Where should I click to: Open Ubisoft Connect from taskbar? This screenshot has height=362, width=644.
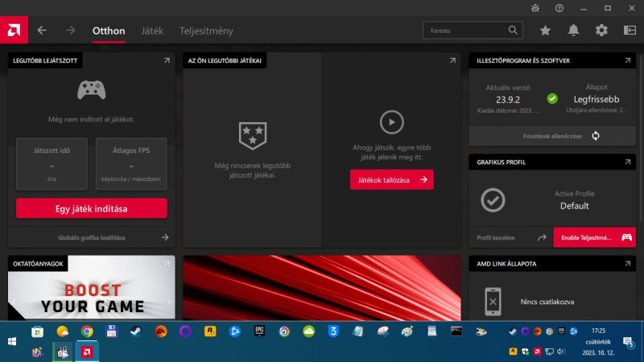284,331
